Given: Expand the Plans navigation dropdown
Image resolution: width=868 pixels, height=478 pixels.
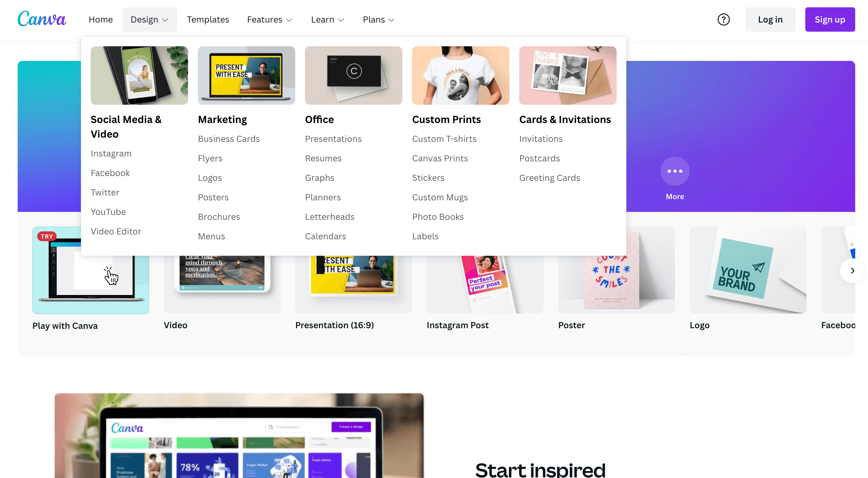Looking at the screenshot, I should 376,19.
